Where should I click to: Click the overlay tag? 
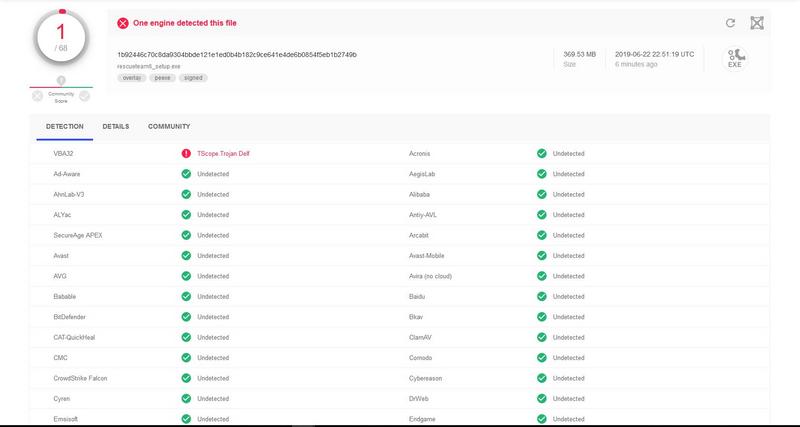pyautogui.click(x=132, y=78)
